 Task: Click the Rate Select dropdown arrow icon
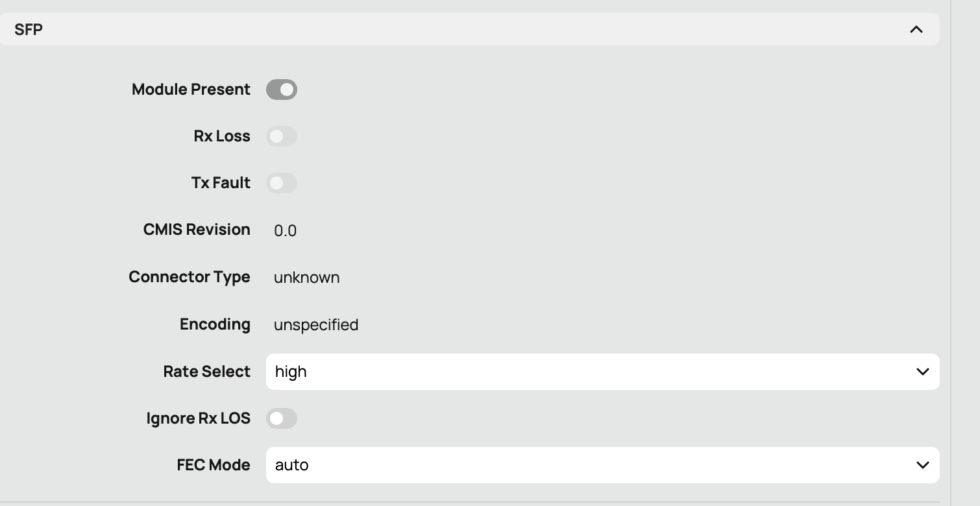pos(922,372)
